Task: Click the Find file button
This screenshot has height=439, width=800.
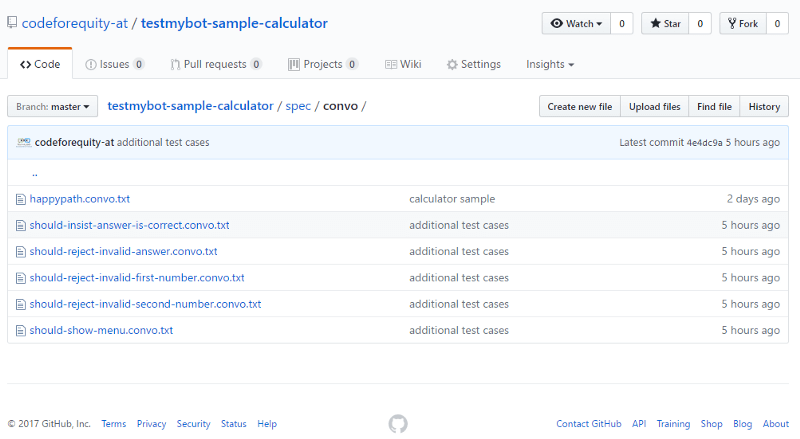Action: pyautogui.click(x=714, y=107)
